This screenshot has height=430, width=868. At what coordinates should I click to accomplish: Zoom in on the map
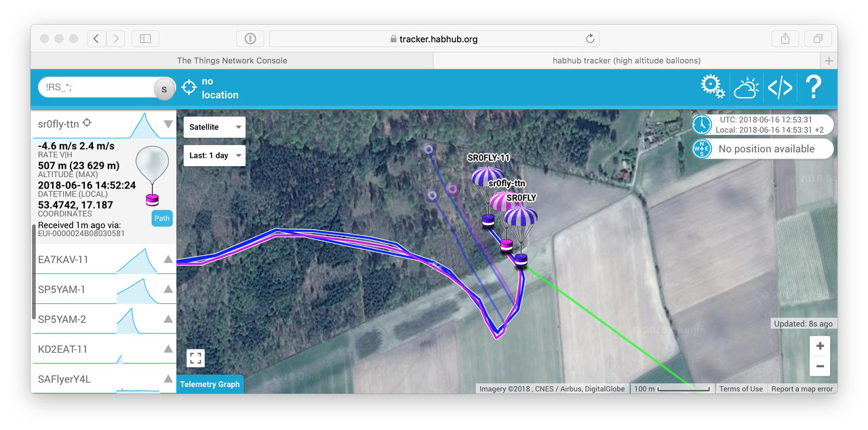click(821, 346)
